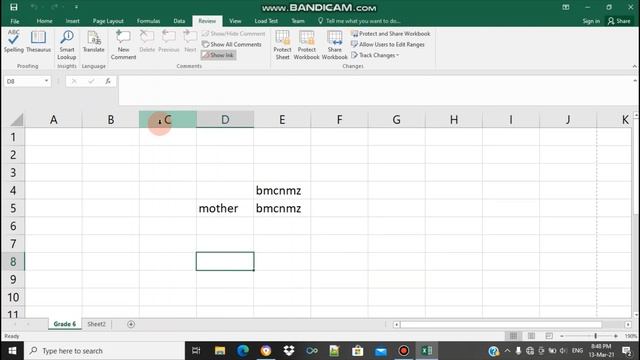
Task: Open Microsoft Edge from taskbar
Action: click(x=243, y=351)
